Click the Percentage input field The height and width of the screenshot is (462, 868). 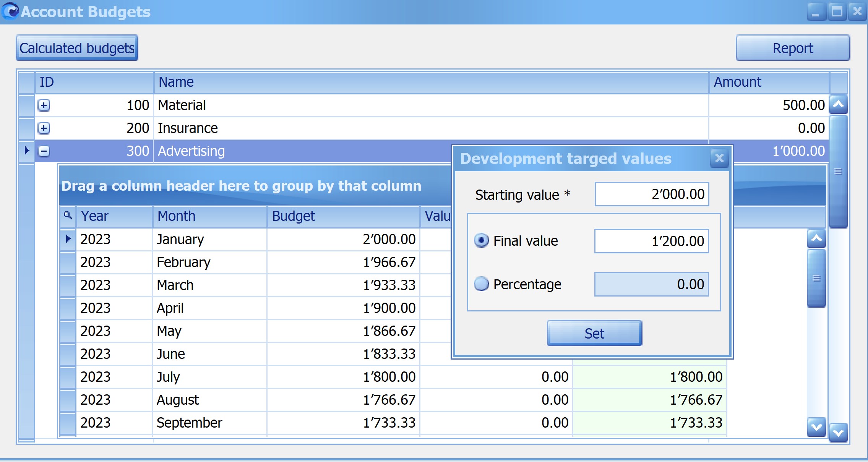click(x=652, y=284)
